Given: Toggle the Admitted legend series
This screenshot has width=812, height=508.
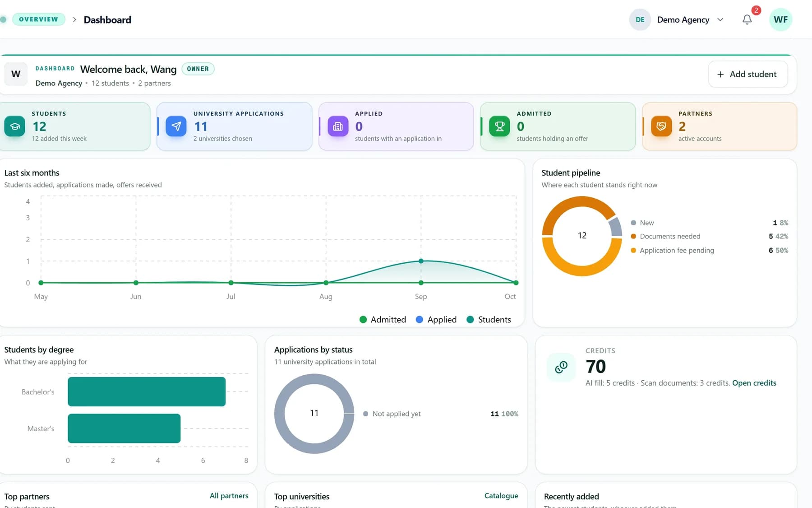Looking at the screenshot, I should [x=383, y=320].
